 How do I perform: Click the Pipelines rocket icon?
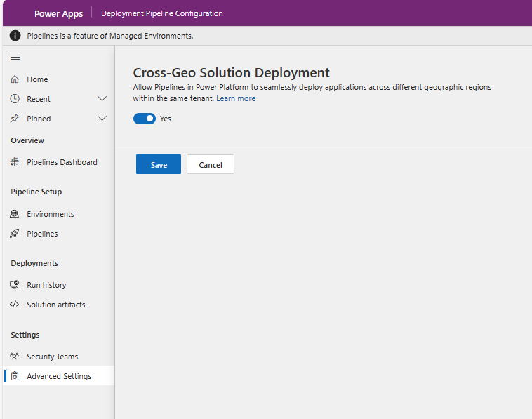click(x=15, y=234)
